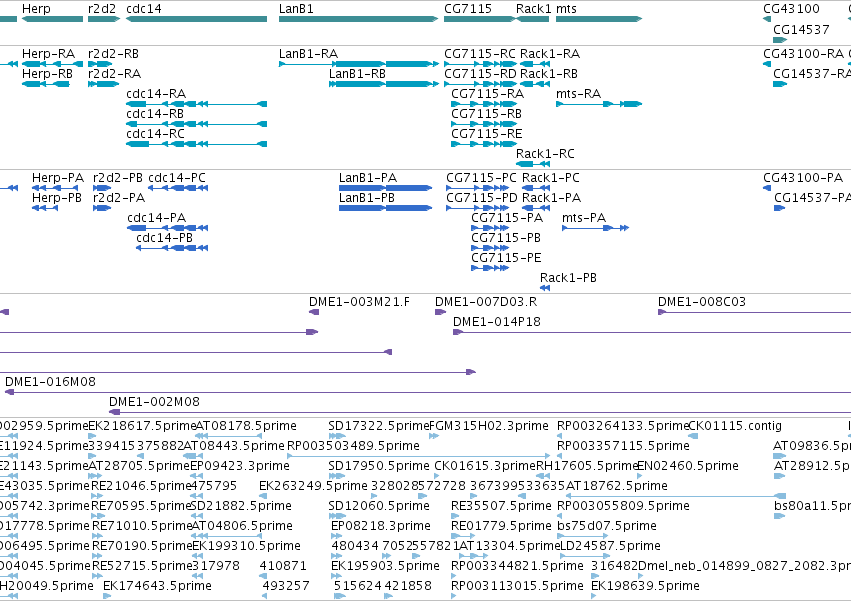Click the DME1-007D03.R BAC label

486,302
